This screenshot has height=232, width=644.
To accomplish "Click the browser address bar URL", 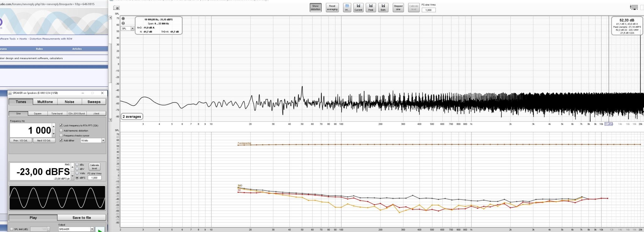I will pyautogui.click(x=47, y=4).
